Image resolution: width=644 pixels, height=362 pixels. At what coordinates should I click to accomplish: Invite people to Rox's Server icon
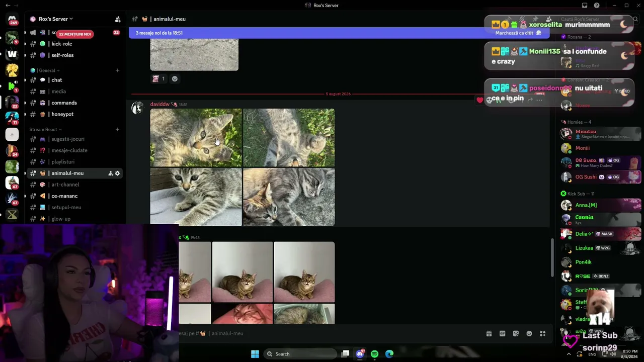pos(118,19)
